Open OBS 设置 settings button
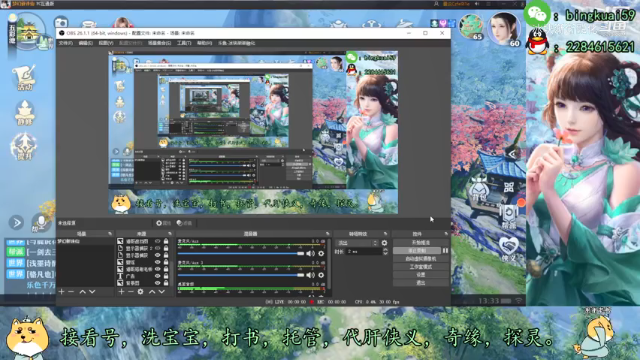The width and height of the screenshot is (640, 360). [421, 275]
